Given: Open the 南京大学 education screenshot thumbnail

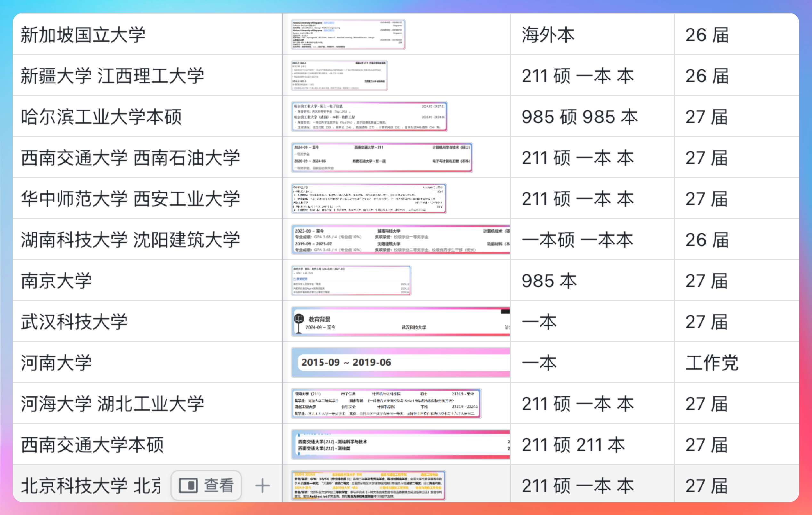Looking at the screenshot, I should (351, 280).
